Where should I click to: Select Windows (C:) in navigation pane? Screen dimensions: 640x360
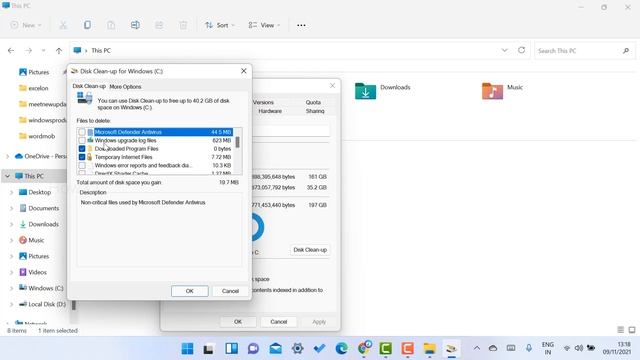tap(41, 288)
